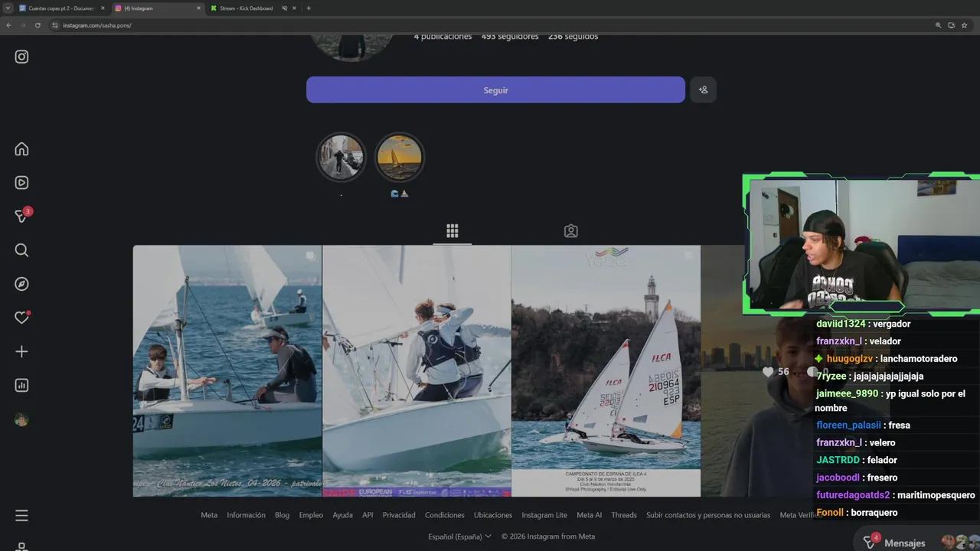Click chat username daviid1324
Viewport: 980px width, 551px height.
[x=841, y=324]
